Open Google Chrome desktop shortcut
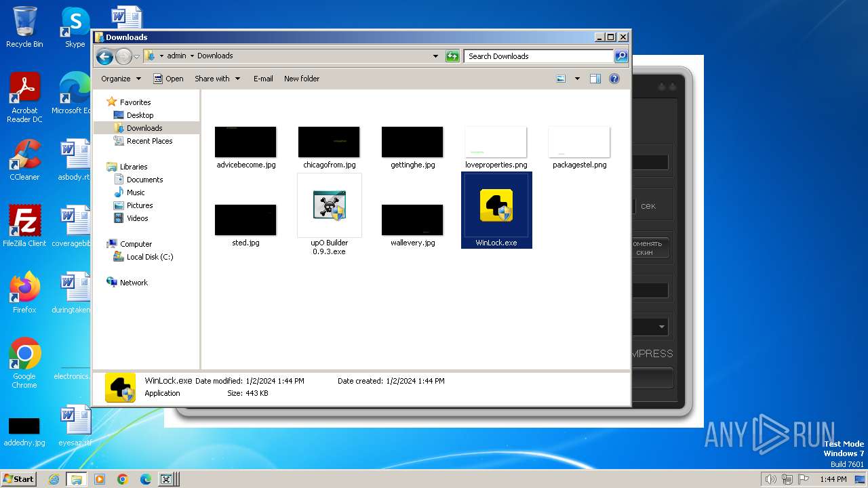This screenshot has width=868, height=488. click(x=24, y=363)
